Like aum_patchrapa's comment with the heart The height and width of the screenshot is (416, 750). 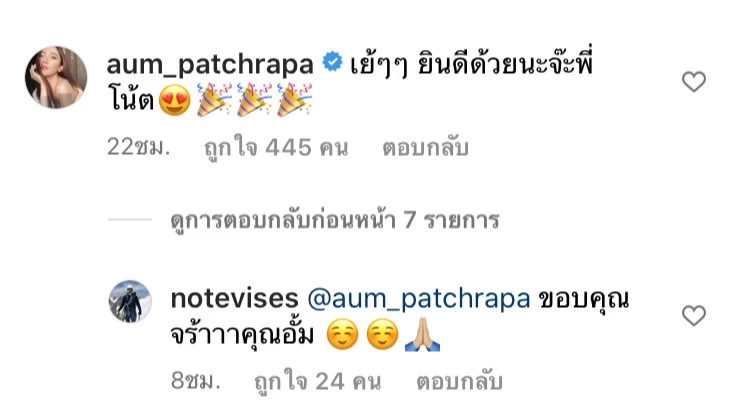[694, 81]
